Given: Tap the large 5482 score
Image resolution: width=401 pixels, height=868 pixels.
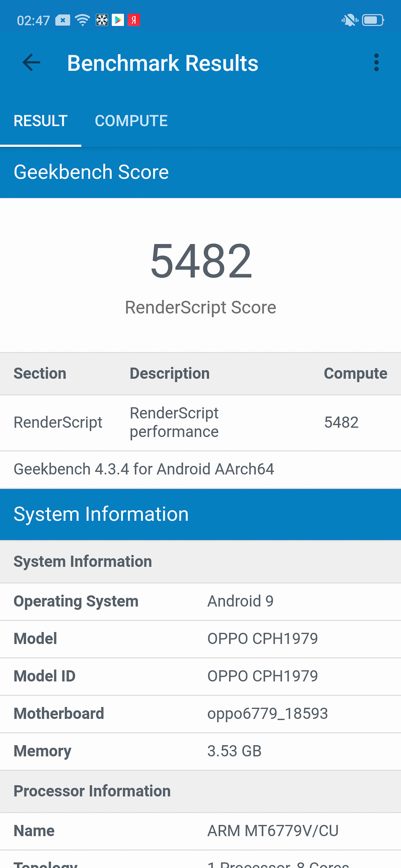Looking at the screenshot, I should click(x=201, y=261).
